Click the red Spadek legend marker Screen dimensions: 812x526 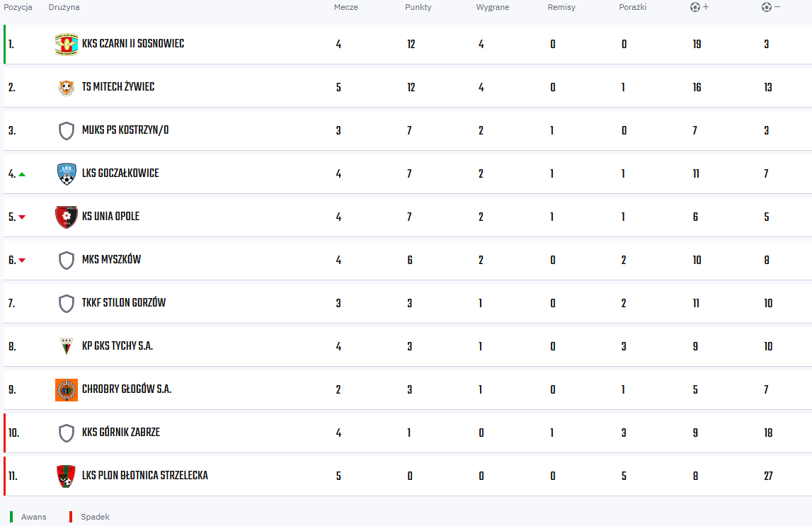(x=71, y=517)
